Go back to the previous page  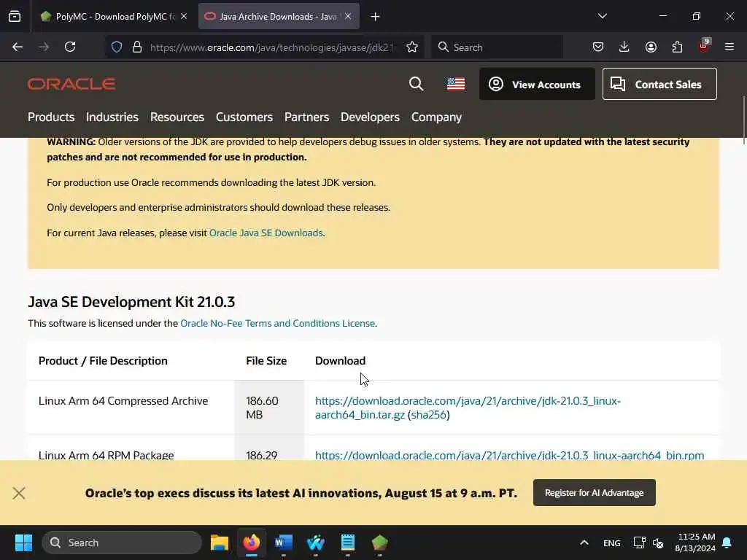click(x=18, y=47)
